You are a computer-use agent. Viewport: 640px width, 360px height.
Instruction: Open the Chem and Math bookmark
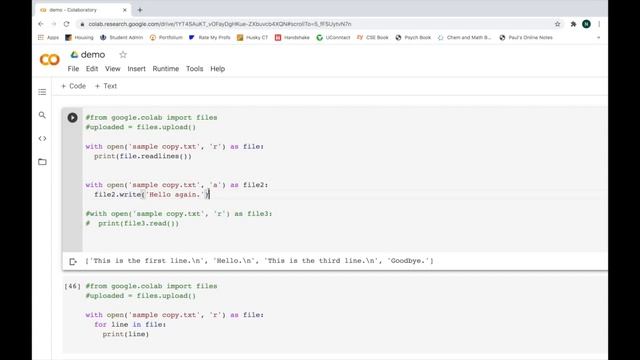(464, 38)
